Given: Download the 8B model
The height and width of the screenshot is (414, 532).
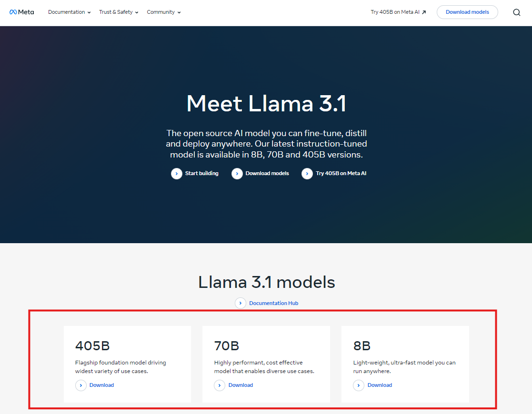Looking at the screenshot, I should 380,385.
